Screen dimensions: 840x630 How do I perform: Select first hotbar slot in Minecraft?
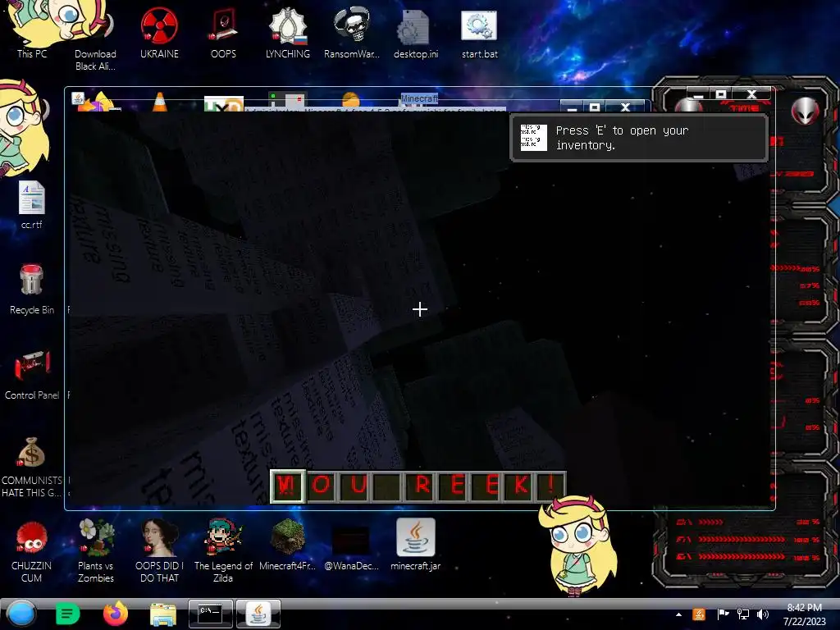click(x=288, y=486)
